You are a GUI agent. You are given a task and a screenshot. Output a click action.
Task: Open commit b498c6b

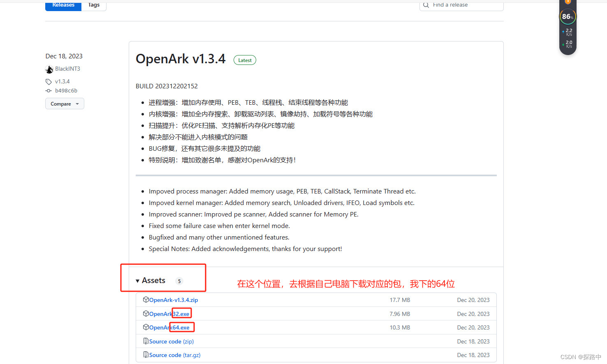point(66,90)
